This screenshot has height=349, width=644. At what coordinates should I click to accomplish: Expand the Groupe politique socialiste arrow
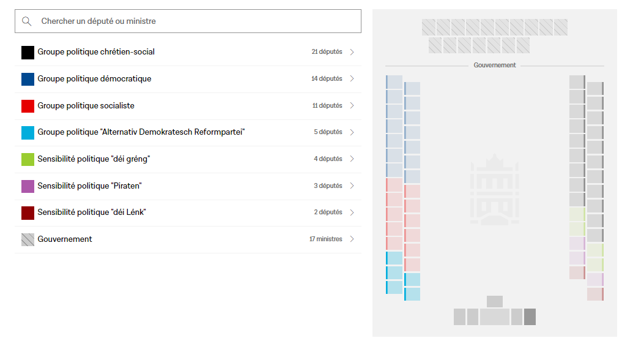pyautogui.click(x=352, y=106)
